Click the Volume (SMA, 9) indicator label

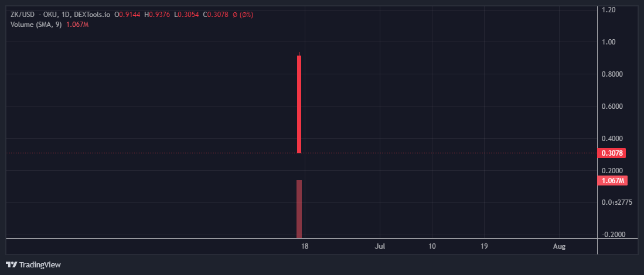(x=37, y=25)
